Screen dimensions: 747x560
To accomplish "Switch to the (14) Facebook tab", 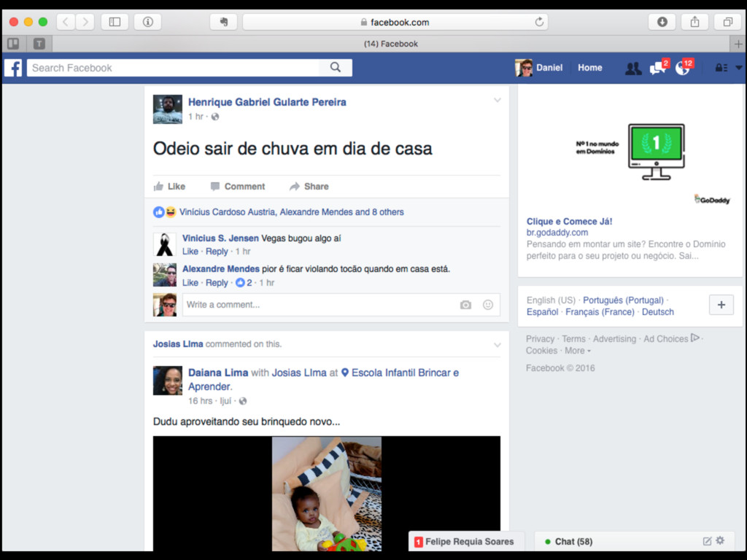I will coord(391,44).
